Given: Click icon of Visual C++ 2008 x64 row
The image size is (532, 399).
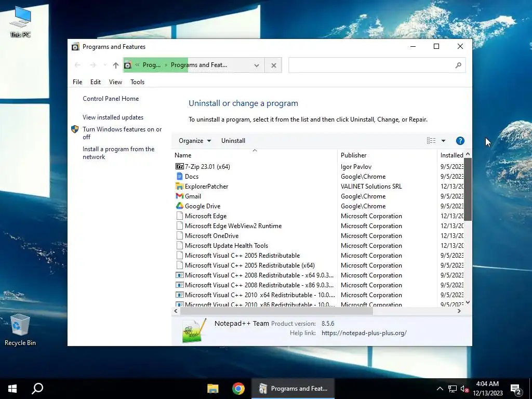Looking at the screenshot, I should point(179,275).
